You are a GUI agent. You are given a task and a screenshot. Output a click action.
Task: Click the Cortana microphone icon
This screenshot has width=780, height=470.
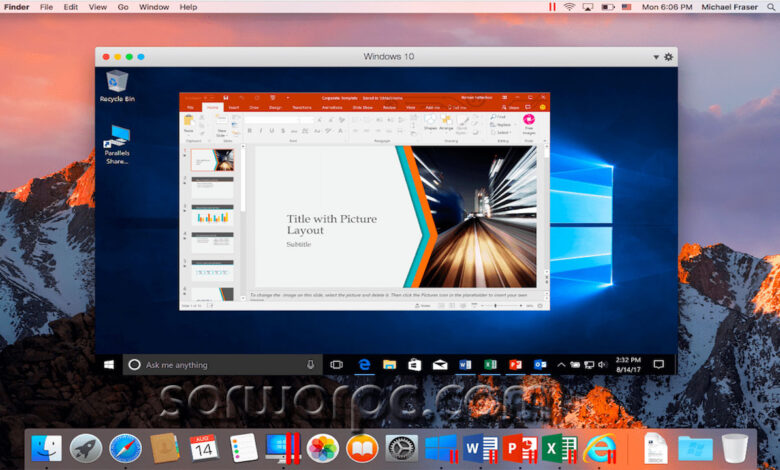(310, 365)
